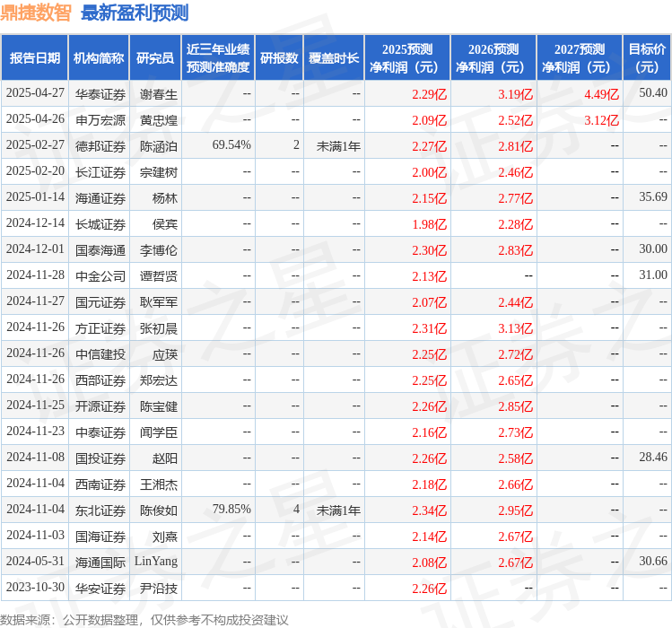Screen dimensions: 672x628
Task: Select the 研究员 column header
Action: coord(155,58)
